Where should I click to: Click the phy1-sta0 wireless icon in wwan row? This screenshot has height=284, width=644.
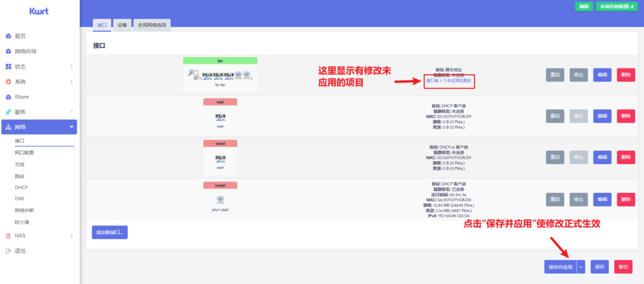[x=220, y=200]
